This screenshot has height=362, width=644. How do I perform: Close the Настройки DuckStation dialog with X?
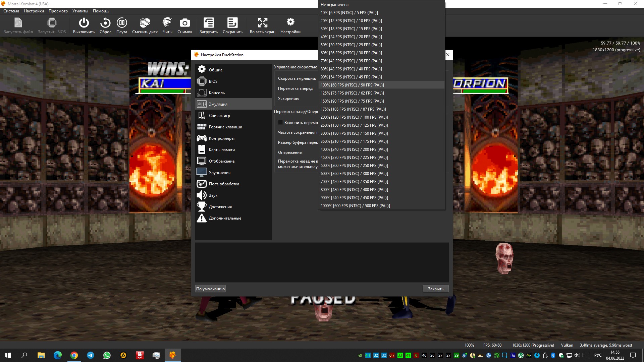click(x=448, y=55)
